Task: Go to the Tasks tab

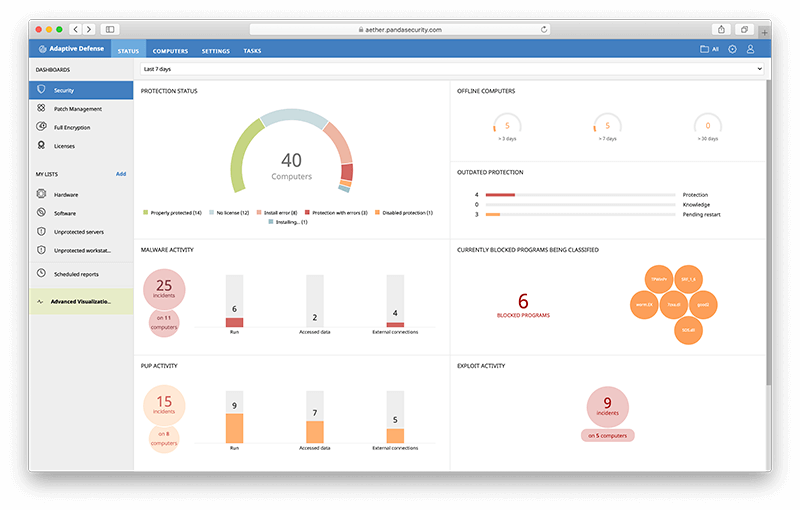Action: click(253, 50)
